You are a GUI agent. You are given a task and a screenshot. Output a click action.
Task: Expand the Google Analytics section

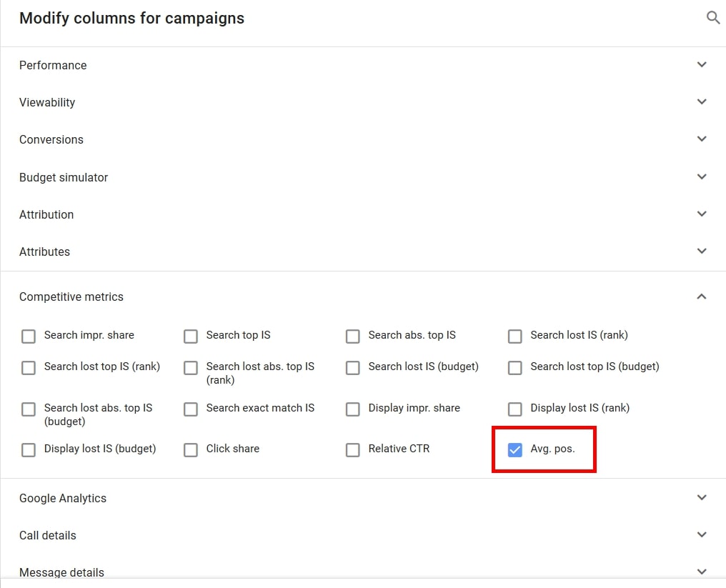(701, 498)
